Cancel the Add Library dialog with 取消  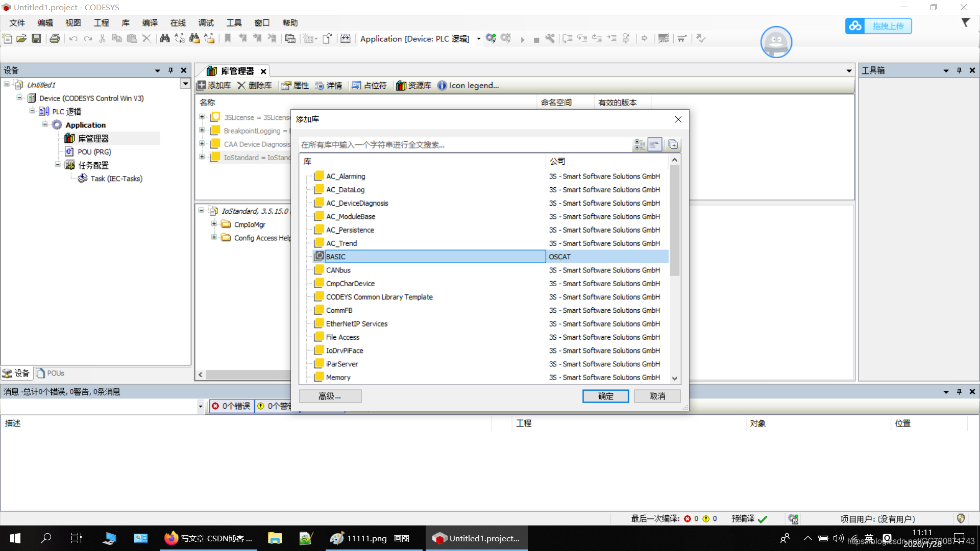[x=657, y=396]
